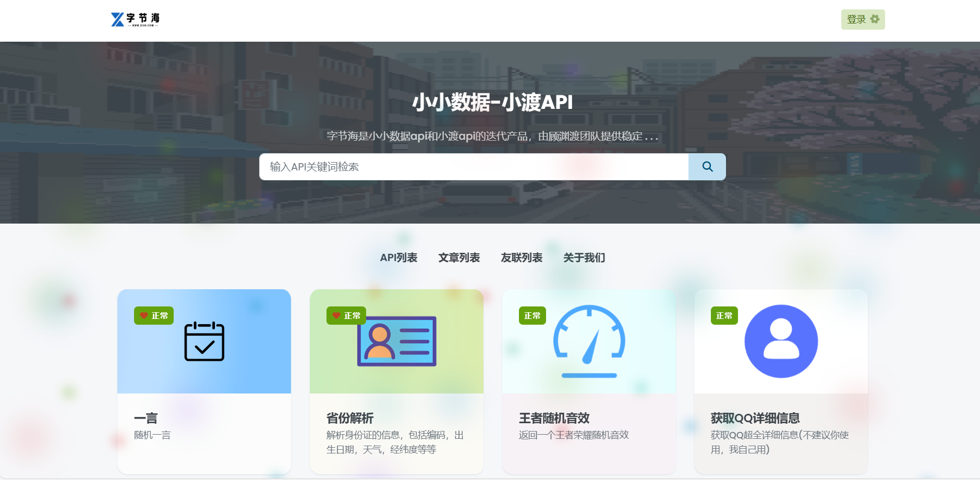
Task: Click the heart 正常 badge on 省份解析 card
Action: tap(346, 316)
